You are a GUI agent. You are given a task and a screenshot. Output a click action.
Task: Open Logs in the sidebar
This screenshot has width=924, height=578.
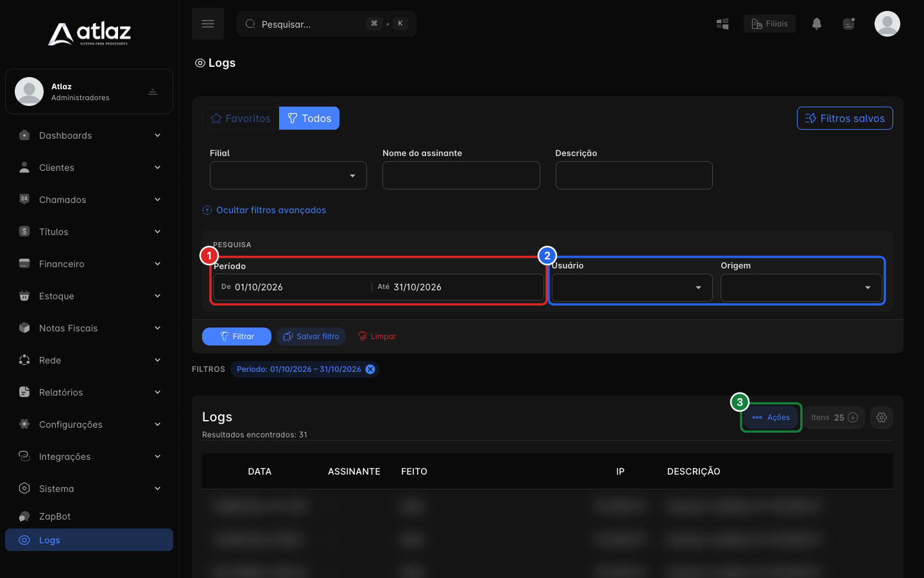89,540
